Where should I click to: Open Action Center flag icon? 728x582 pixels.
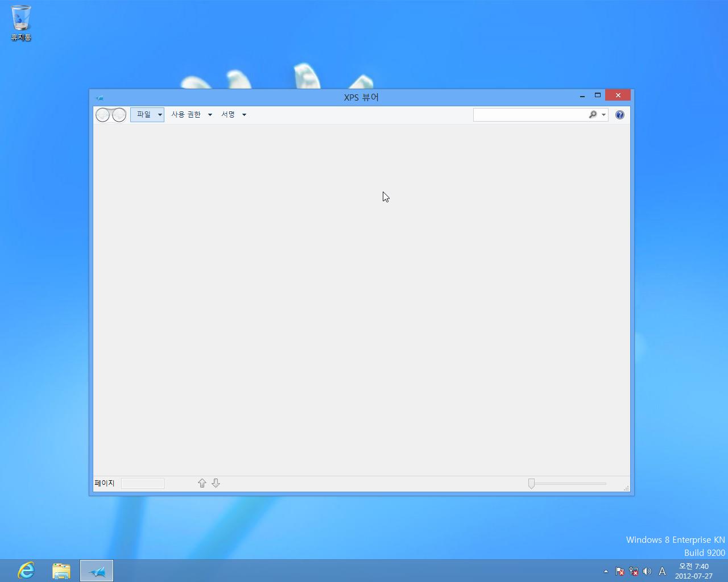tap(620, 571)
